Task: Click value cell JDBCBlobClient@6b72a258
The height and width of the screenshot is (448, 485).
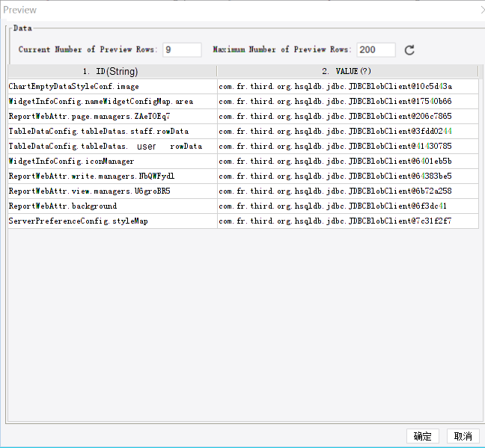Action: (348, 191)
